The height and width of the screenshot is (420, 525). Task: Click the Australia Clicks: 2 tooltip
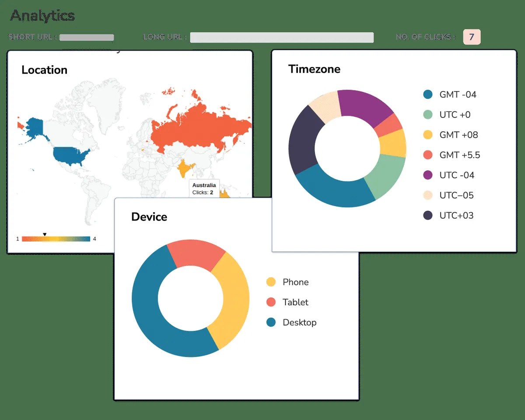coord(204,189)
